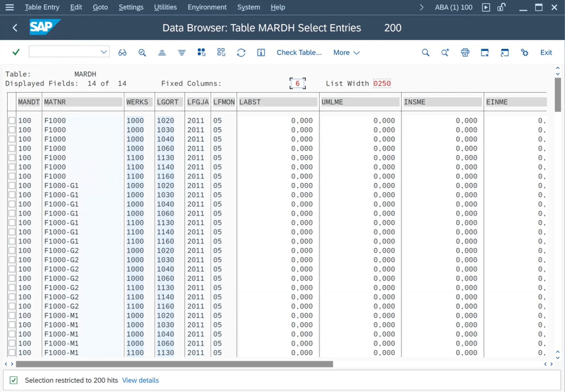Open the Edit menu
The image size is (565, 392).
click(76, 7)
